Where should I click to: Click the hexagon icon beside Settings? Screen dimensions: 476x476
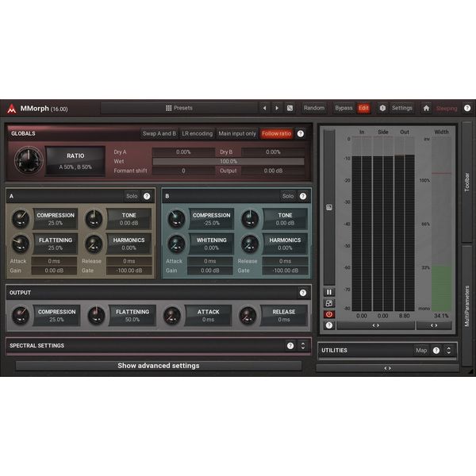(382, 108)
